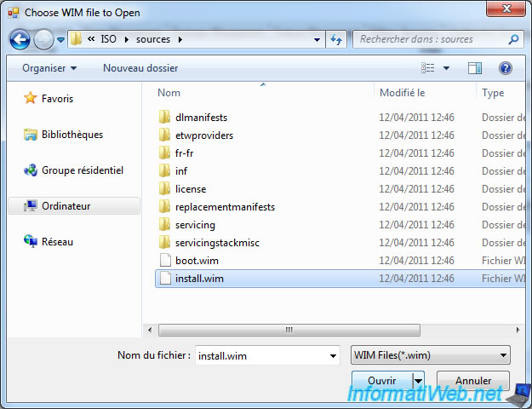Select the install.wim file
Viewport: 532px width, 409px height.
pyautogui.click(x=340, y=279)
